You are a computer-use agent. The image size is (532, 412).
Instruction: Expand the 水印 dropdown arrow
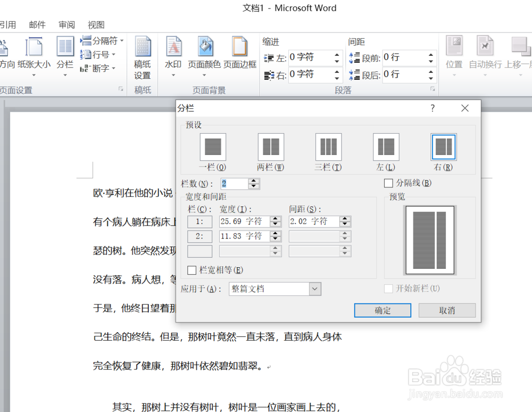(173, 75)
